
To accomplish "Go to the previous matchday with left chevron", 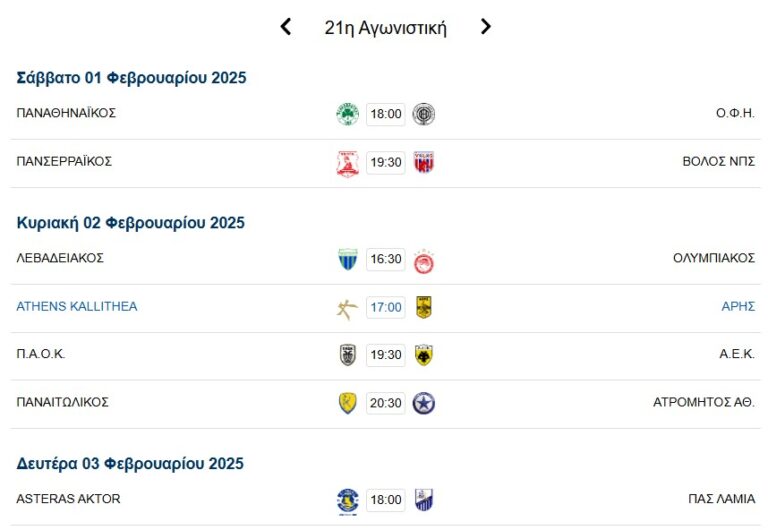I will [x=286, y=27].
